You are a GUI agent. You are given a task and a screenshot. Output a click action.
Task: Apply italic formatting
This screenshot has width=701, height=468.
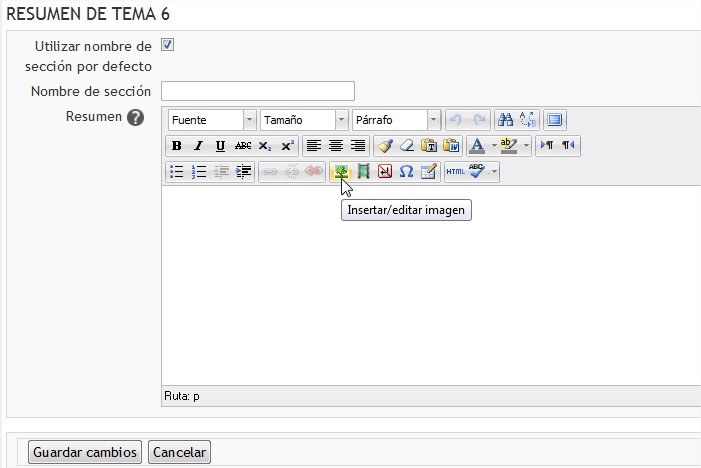[x=198, y=146]
